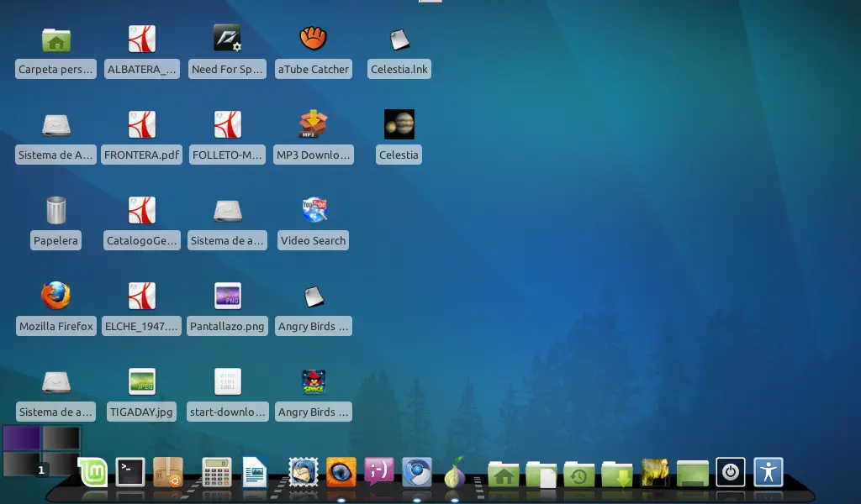Open the CatalogoGe... PDF file

(x=141, y=210)
